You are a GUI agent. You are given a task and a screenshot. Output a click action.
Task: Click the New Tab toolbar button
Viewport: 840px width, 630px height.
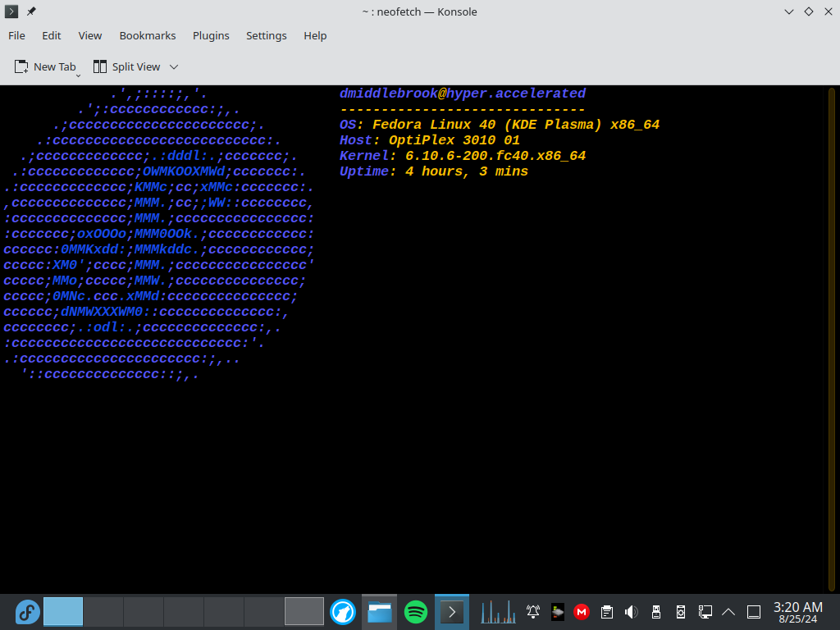pos(45,66)
